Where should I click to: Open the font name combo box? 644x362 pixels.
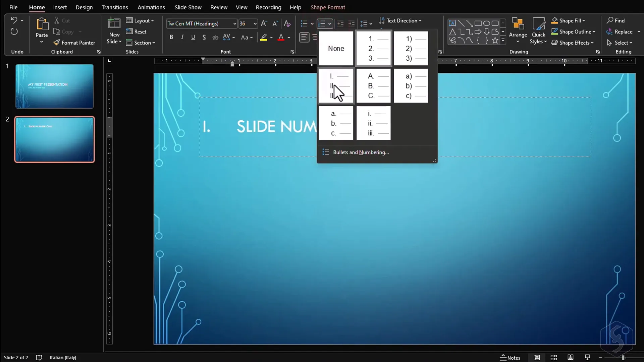tap(202, 23)
